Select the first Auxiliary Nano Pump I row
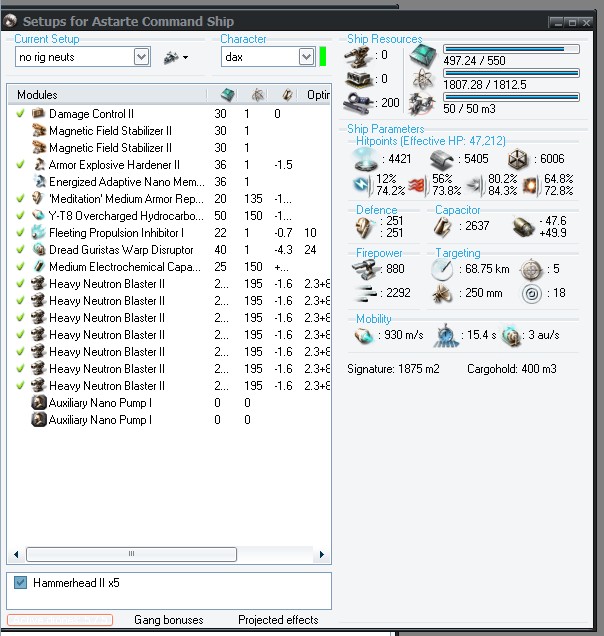The width and height of the screenshot is (604, 636). pyautogui.click(x=169, y=403)
